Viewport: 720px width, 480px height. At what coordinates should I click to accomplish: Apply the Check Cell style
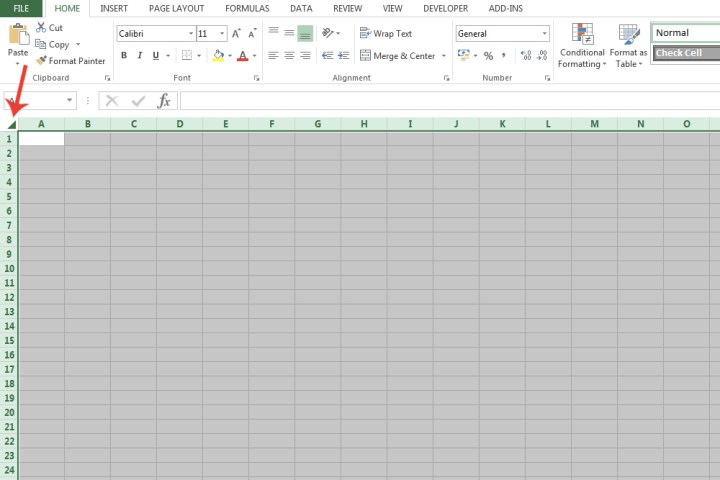(x=685, y=53)
